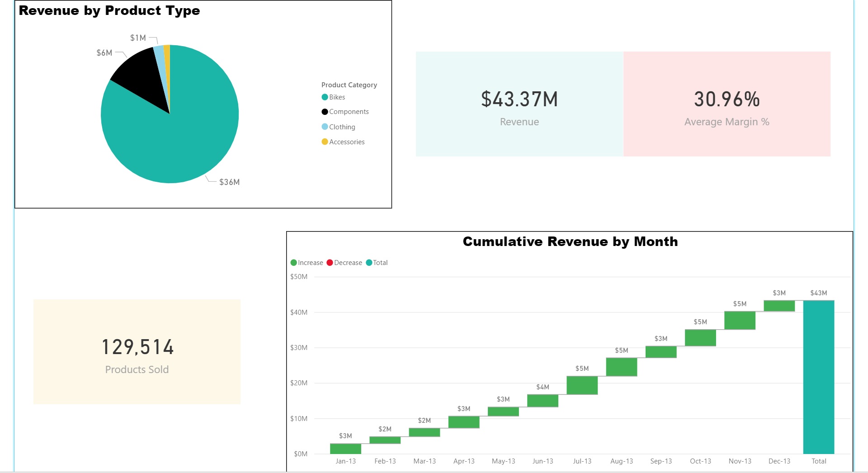Screen dimensions: 868x473
Task: Click the 'Total' waterfall legend label
Action: 380,263
